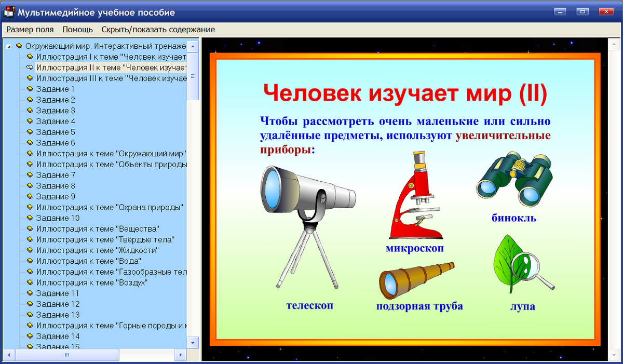Click the book icon next to "Задание 1"

(x=30, y=89)
